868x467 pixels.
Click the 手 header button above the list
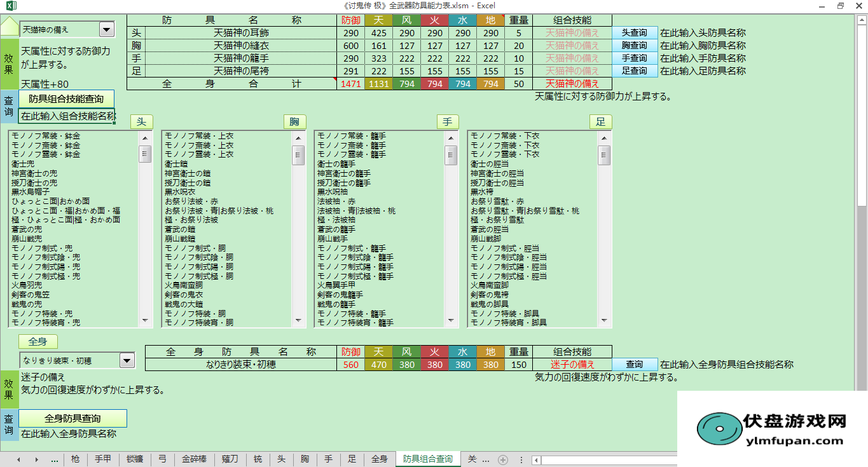point(448,122)
